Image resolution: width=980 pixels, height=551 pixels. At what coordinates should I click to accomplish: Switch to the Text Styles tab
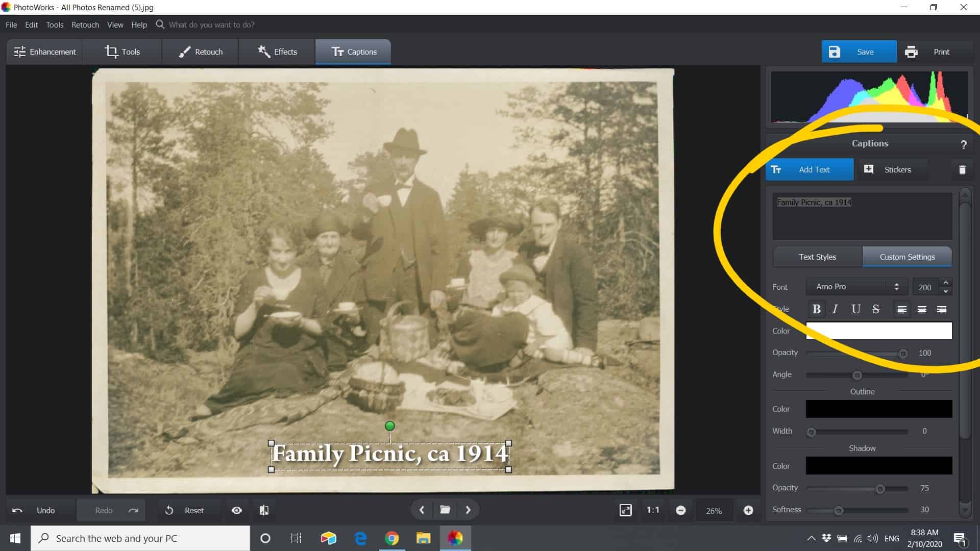pos(817,257)
